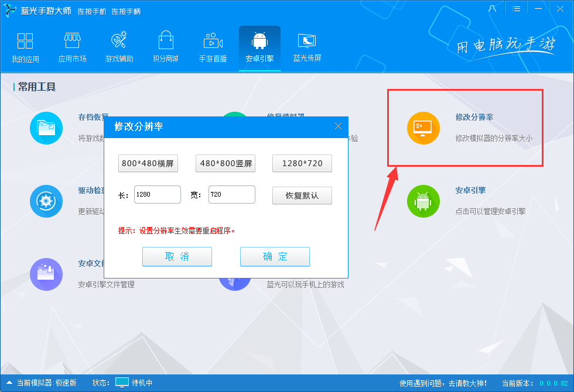Click the 长 width input showing 1280
This screenshot has height=392, width=574.
[x=157, y=194]
